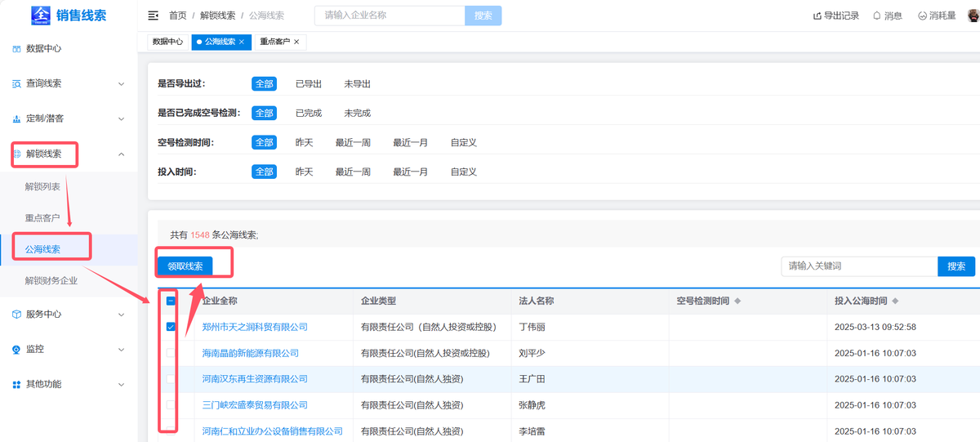Open 海南晶韵新能源有限公司 company link
This screenshot has height=442, width=980.
[251, 353]
